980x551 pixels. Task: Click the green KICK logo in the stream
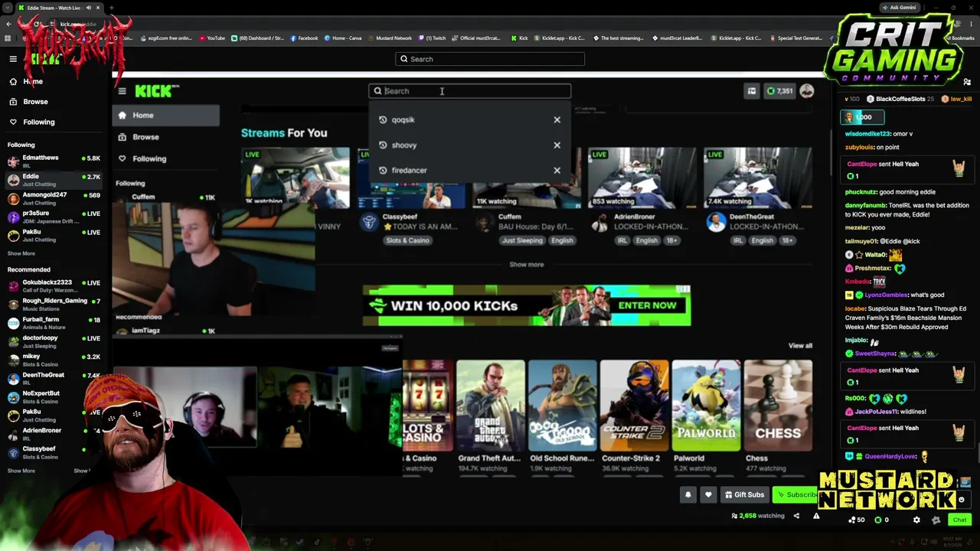click(x=156, y=91)
